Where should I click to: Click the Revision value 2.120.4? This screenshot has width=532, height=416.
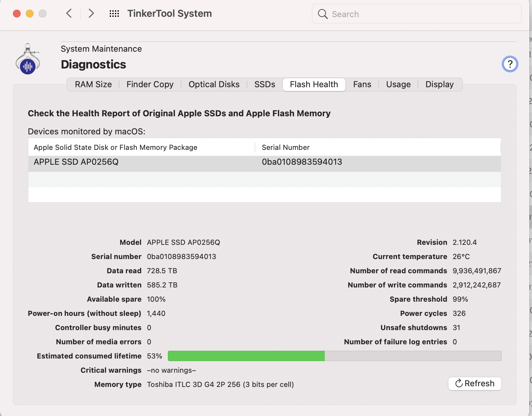pyautogui.click(x=465, y=242)
